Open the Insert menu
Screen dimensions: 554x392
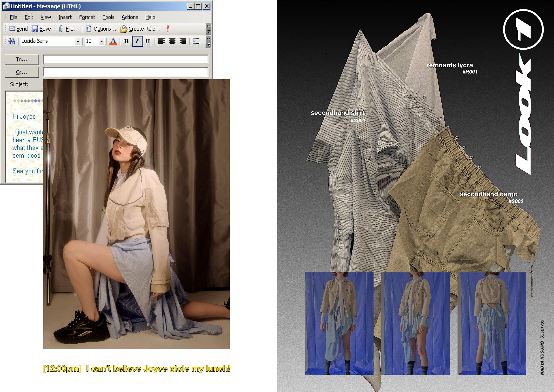click(x=65, y=17)
